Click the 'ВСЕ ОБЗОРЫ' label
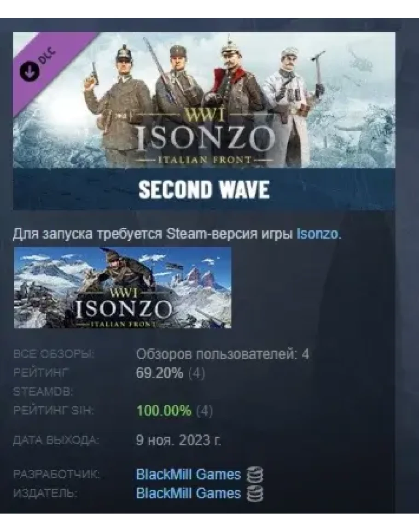 pyautogui.click(x=54, y=354)
